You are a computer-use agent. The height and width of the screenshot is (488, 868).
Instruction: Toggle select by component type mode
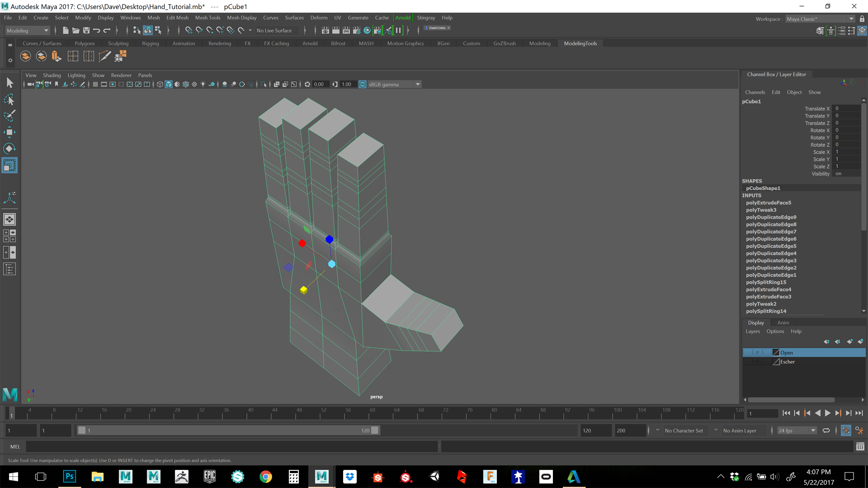[x=158, y=30]
